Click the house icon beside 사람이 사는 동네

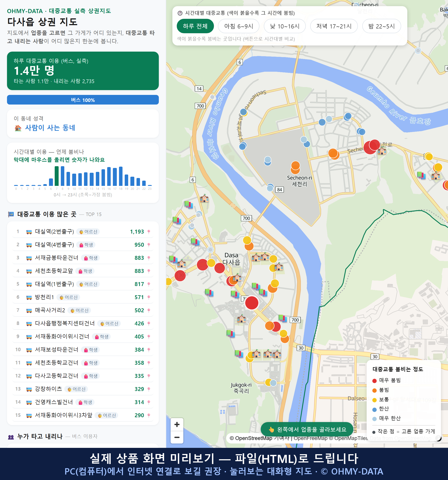point(18,128)
